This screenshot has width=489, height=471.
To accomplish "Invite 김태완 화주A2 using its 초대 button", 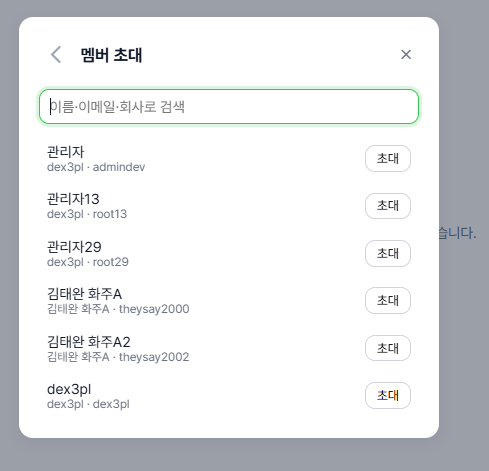I will coord(388,348).
